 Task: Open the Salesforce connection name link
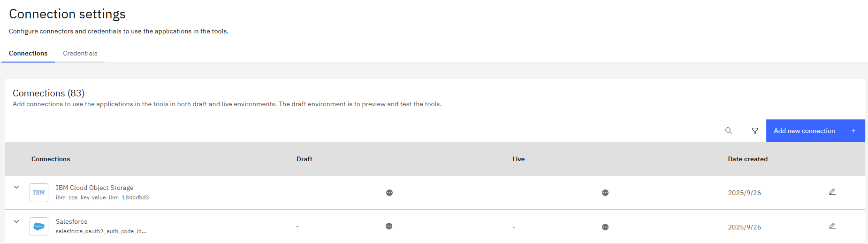tap(72, 221)
